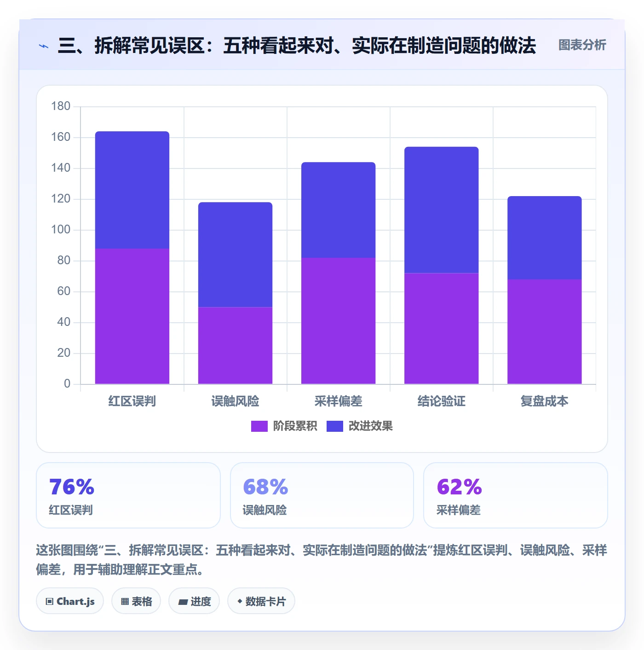Image resolution: width=644 pixels, height=650 pixels.
Task: Click the blue 红区误判 bar segment
Action: coord(132,190)
